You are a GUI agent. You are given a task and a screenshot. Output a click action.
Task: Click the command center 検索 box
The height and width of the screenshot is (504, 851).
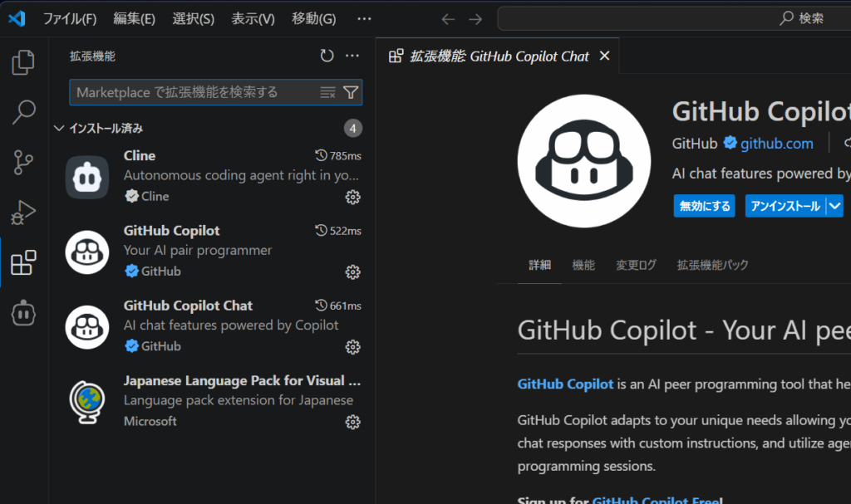click(674, 18)
